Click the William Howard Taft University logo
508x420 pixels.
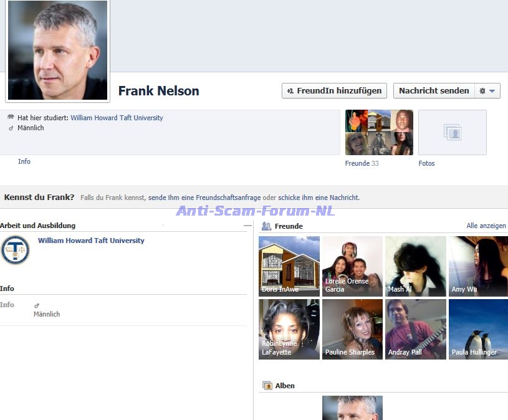coord(15,250)
